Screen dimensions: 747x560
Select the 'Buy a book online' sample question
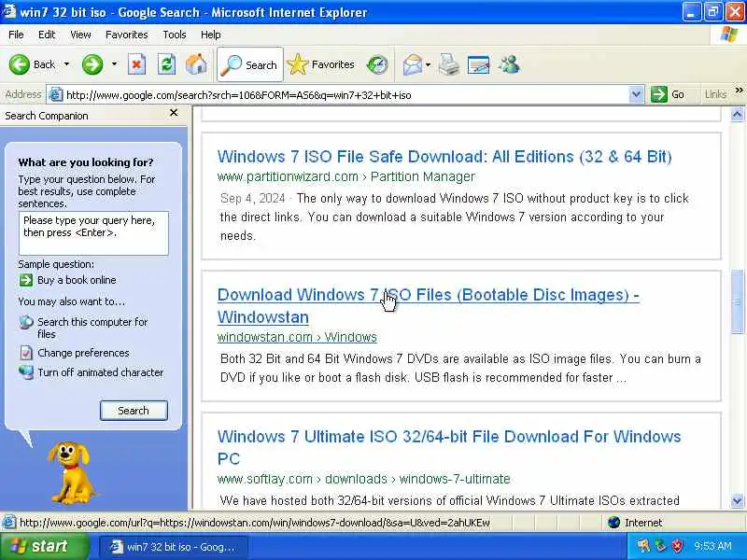tap(77, 280)
